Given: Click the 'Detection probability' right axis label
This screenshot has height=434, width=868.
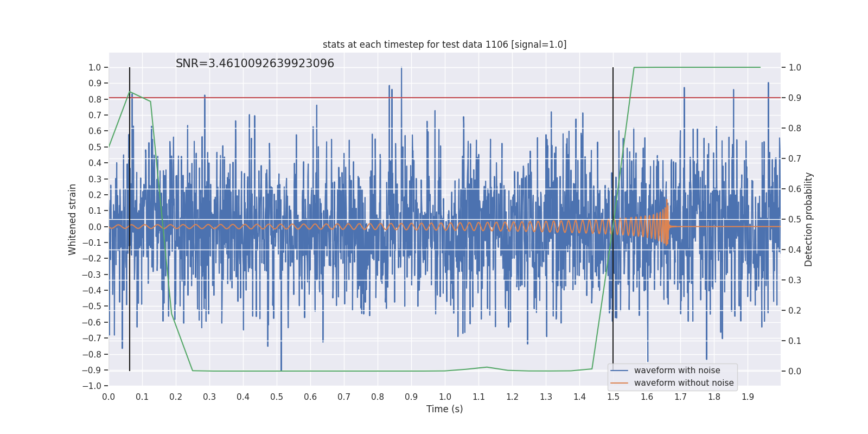Looking at the screenshot, I should (x=809, y=219).
